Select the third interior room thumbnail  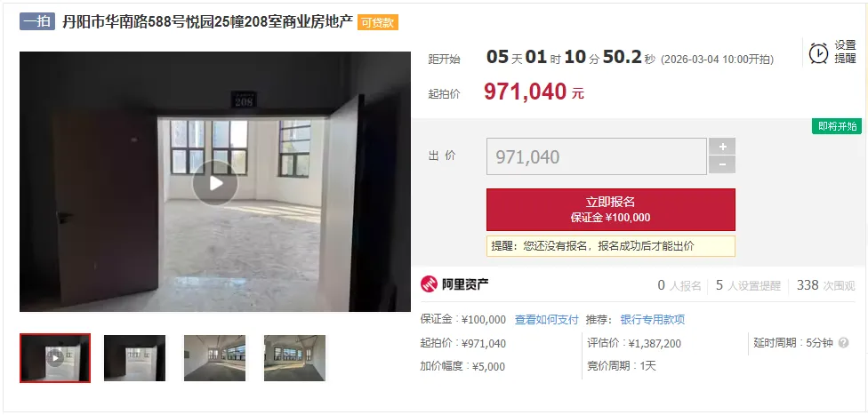click(x=215, y=358)
